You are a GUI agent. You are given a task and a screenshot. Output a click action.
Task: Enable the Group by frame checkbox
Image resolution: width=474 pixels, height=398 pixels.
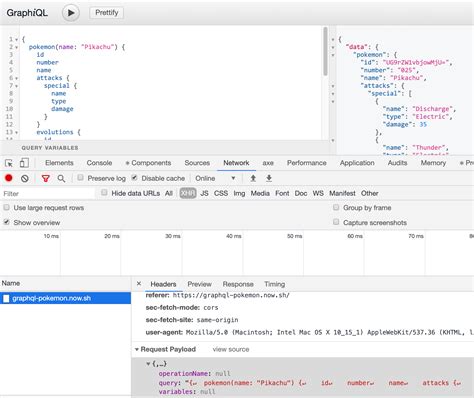(x=336, y=207)
